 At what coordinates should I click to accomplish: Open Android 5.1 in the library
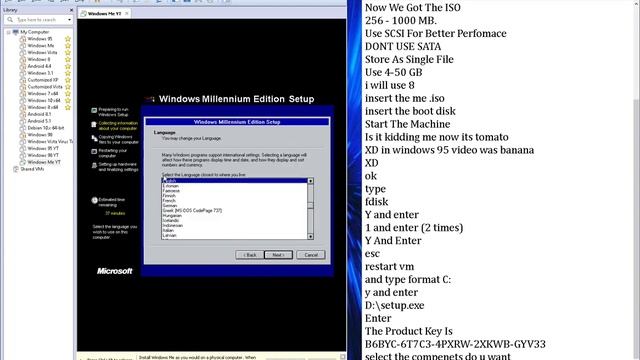[39, 121]
